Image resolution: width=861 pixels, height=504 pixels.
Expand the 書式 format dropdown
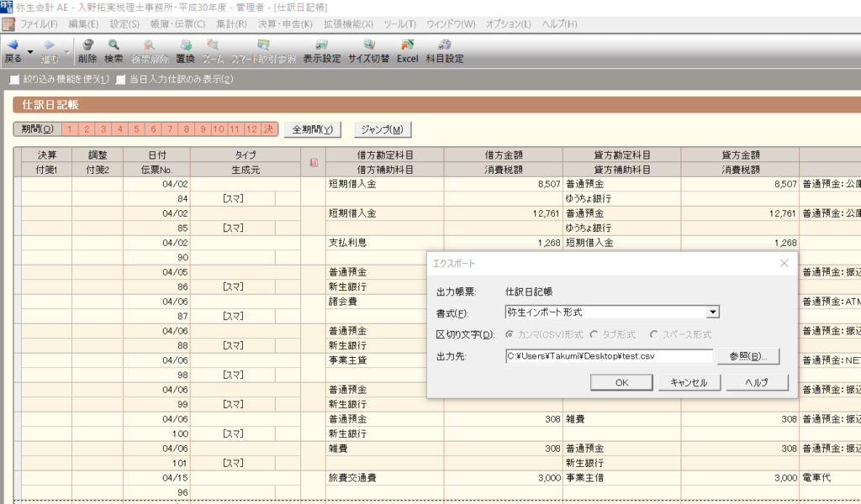pos(713,312)
